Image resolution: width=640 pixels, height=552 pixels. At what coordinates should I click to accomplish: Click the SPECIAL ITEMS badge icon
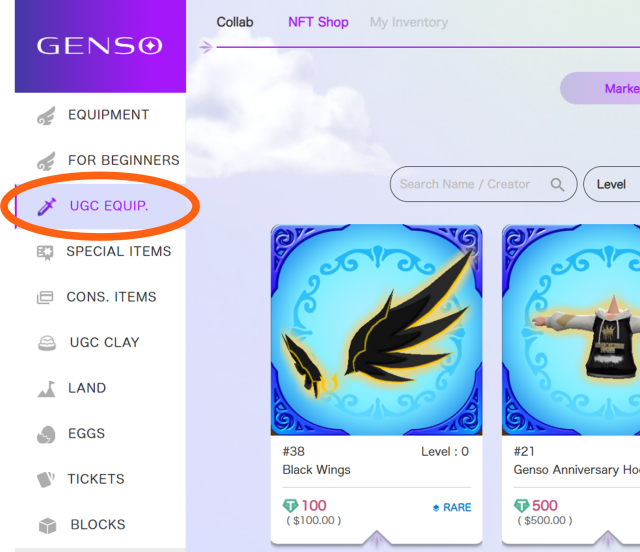point(45,252)
